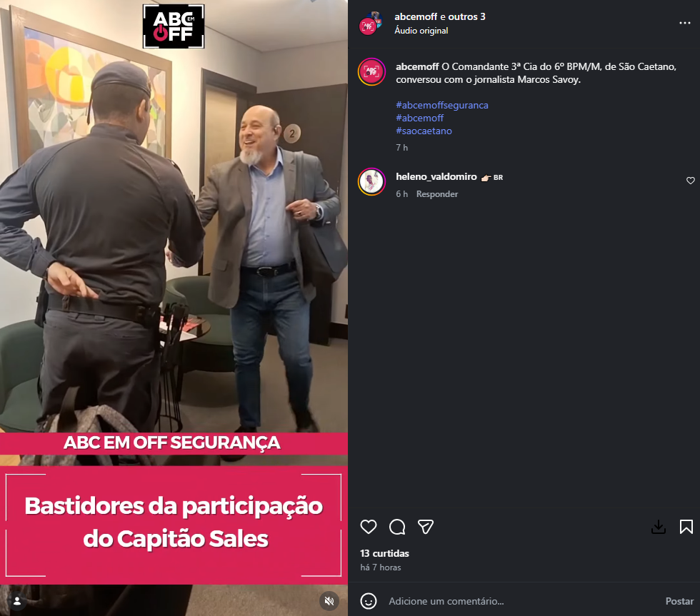Viewport: 700px width, 616px height.
Task: Open the #abcemoffseguranca hashtag
Action: pos(442,105)
